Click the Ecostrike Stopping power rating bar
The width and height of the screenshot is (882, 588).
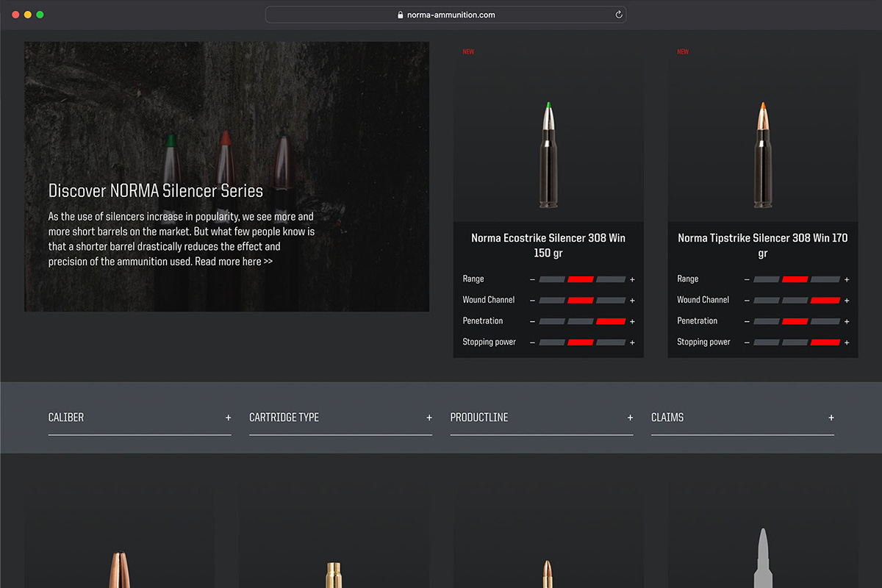(x=582, y=343)
